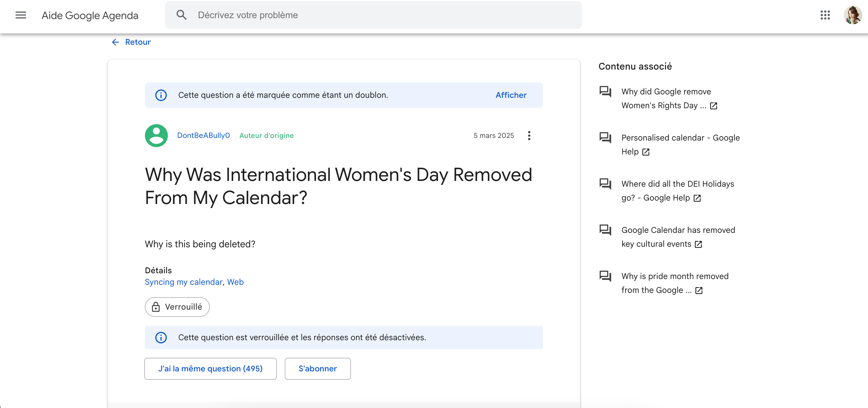This screenshot has width=868, height=408.
Task: Click the "J'ai la même question" button
Action: (210, 368)
